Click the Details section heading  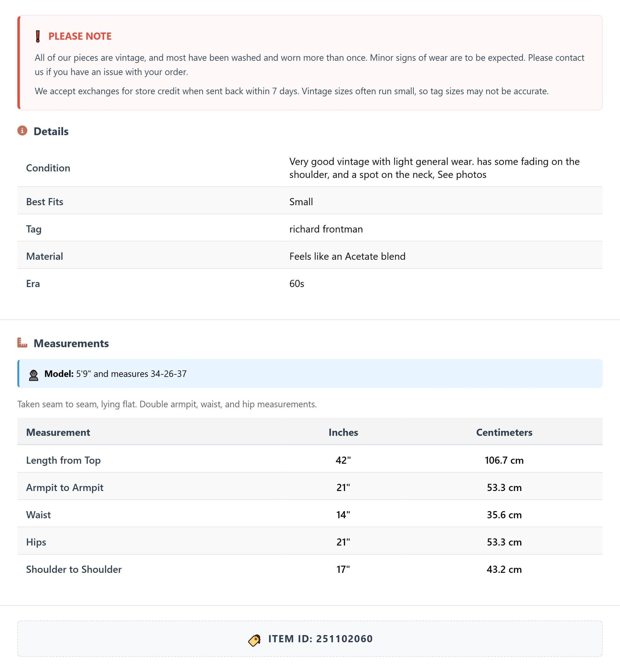(x=51, y=131)
